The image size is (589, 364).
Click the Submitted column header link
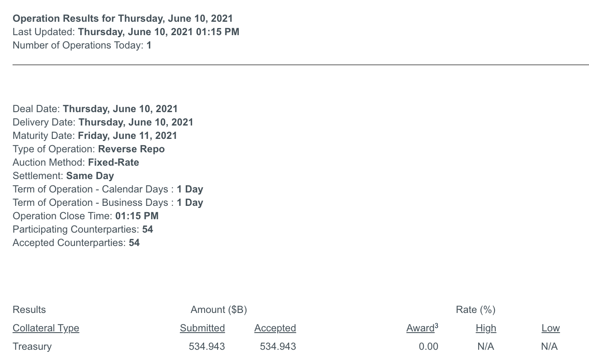(202, 328)
